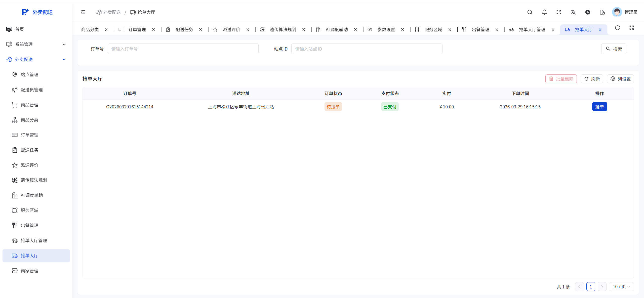Click the font size A icon
Viewport: 644px width, 298px height.
coord(588,12)
